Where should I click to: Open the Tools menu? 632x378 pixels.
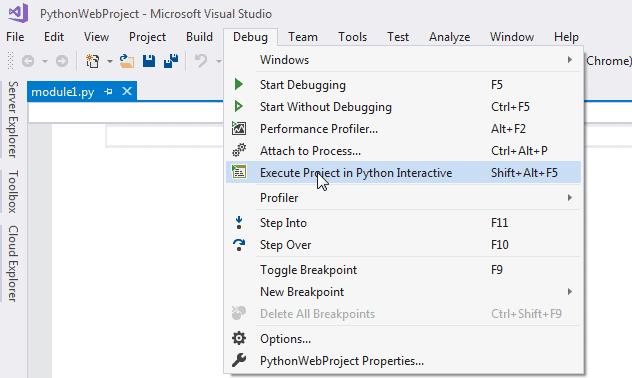(352, 37)
